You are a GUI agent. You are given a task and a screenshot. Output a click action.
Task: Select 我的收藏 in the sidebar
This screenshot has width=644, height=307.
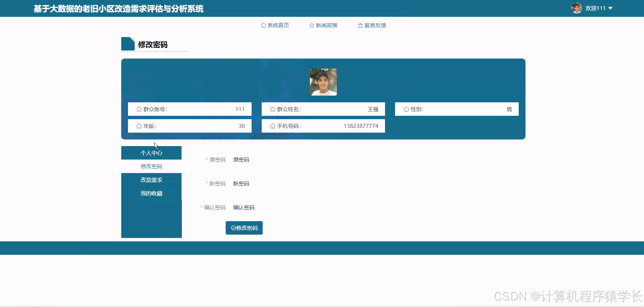click(x=151, y=193)
